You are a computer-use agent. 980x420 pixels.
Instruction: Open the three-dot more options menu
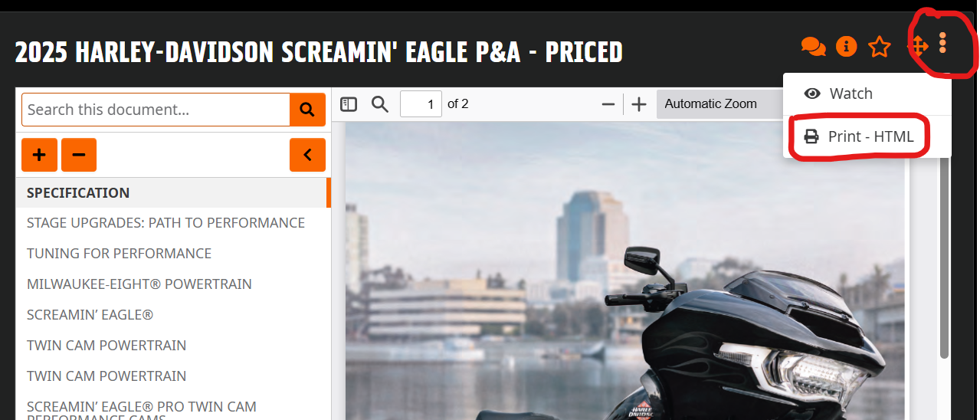[x=942, y=43]
